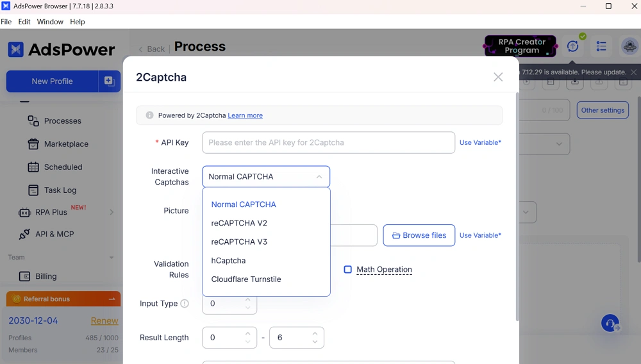This screenshot has width=641, height=364.
Task: Increase the Result Length maximum value
Action: (315, 333)
